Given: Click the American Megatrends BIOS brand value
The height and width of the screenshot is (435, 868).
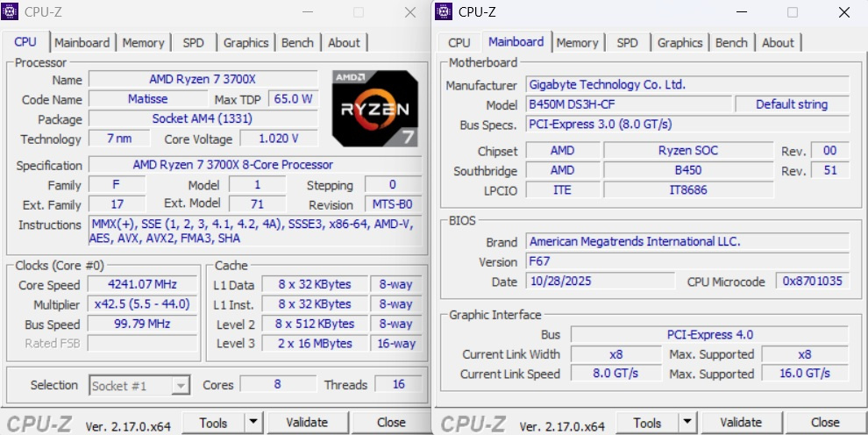Looking at the screenshot, I should pos(687,242).
